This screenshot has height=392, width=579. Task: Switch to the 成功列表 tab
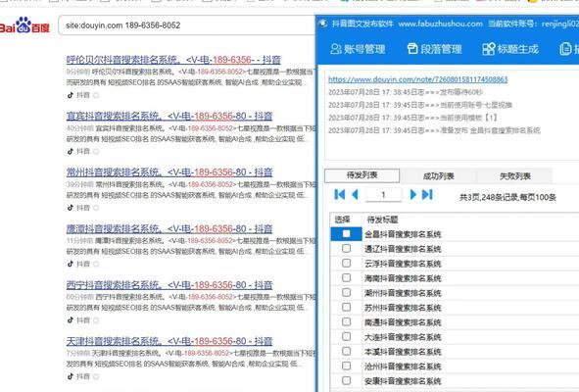438,176
